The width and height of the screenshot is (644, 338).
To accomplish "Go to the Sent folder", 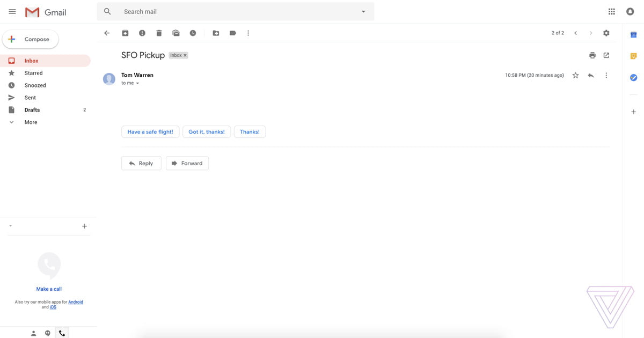I will pyautogui.click(x=30, y=98).
